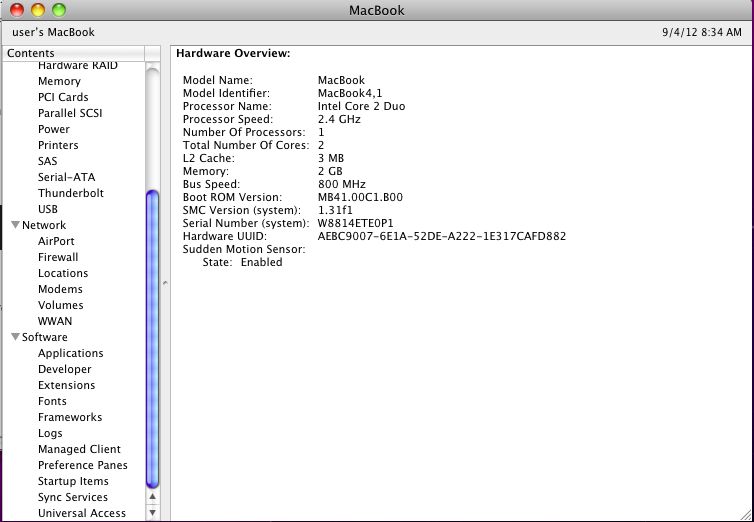Image resolution: width=754 pixels, height=522 pixels.
Task: Click the Serial Number value W8814ETE0P1
Action: 355,224
